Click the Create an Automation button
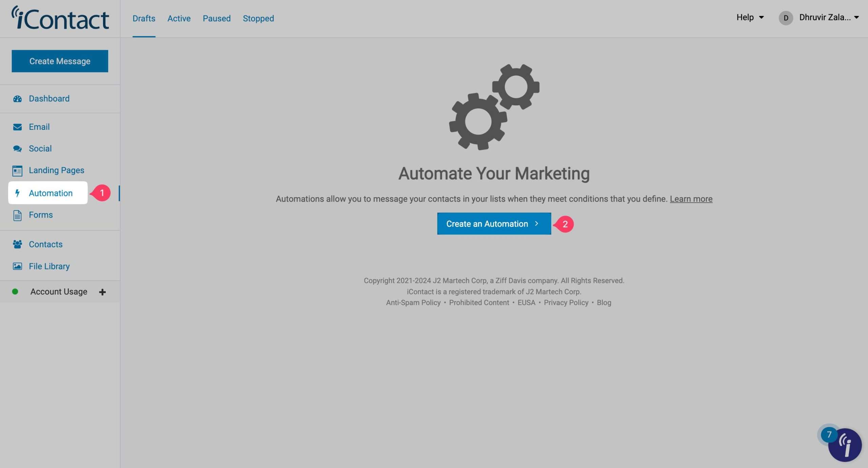Image resolution: width=868 pixels, height=468 pixels. 494,224
